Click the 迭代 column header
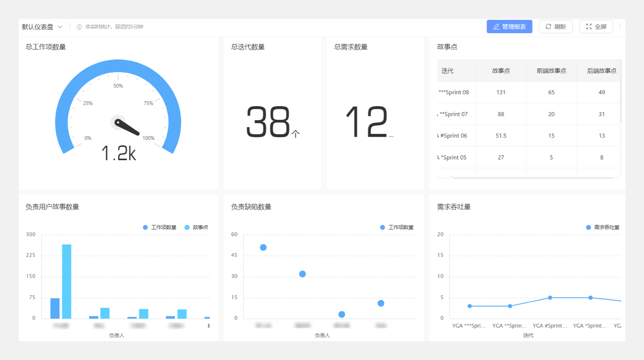644x360 pixels. [x=447, y=71]
